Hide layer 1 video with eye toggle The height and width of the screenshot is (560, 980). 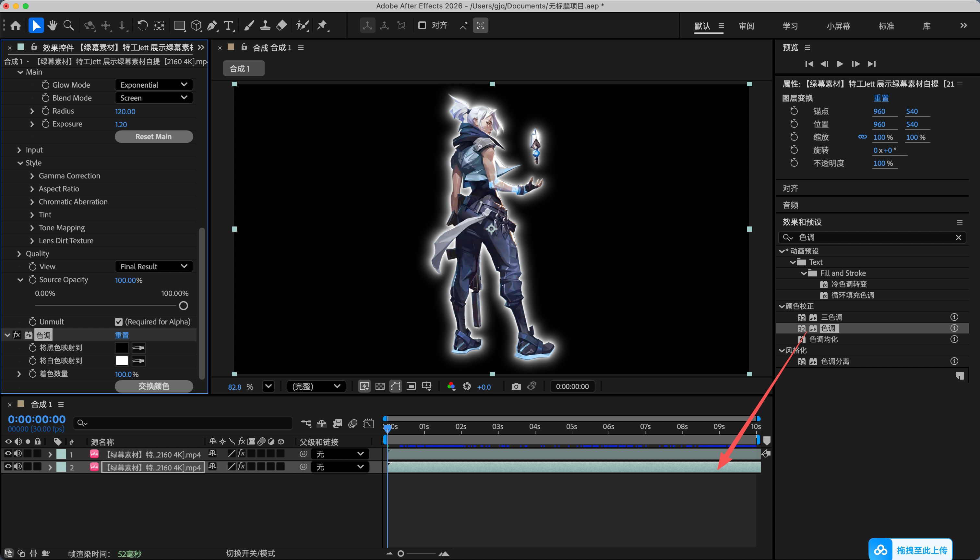point(8,454)
